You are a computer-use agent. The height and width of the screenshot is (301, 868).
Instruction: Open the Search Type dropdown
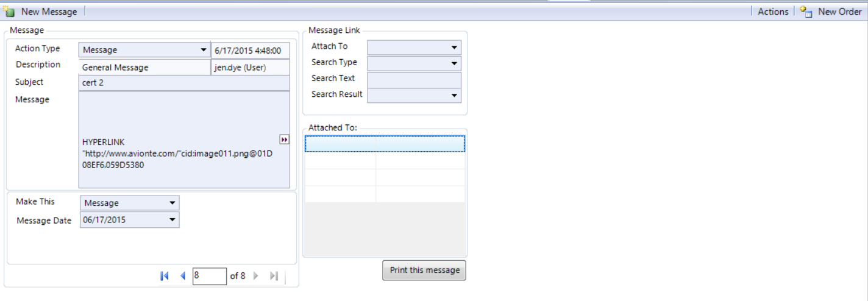click(x=454, y=63)
